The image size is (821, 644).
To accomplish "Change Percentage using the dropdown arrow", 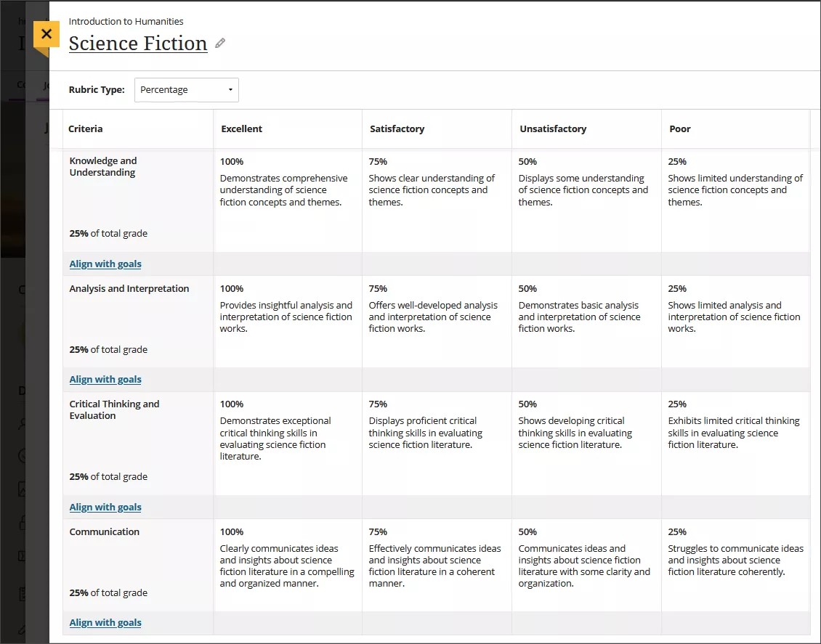I will click(x=232, y=89).
